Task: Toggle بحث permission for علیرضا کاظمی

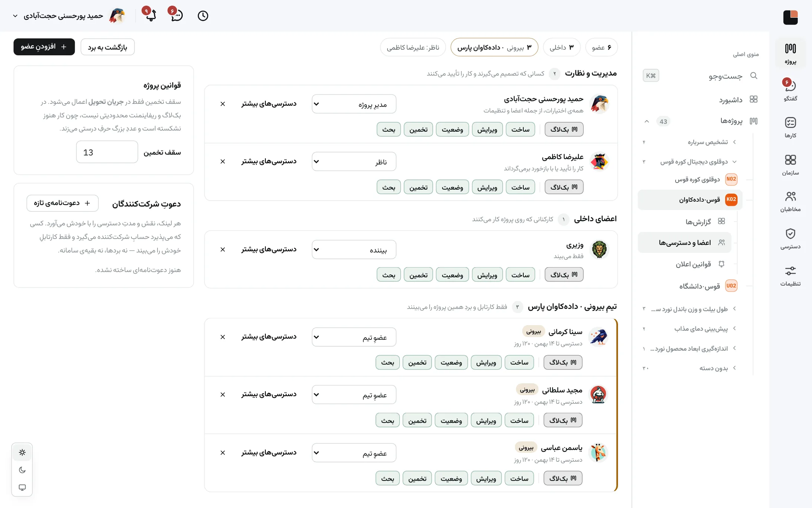Action: tap(389, 187)
